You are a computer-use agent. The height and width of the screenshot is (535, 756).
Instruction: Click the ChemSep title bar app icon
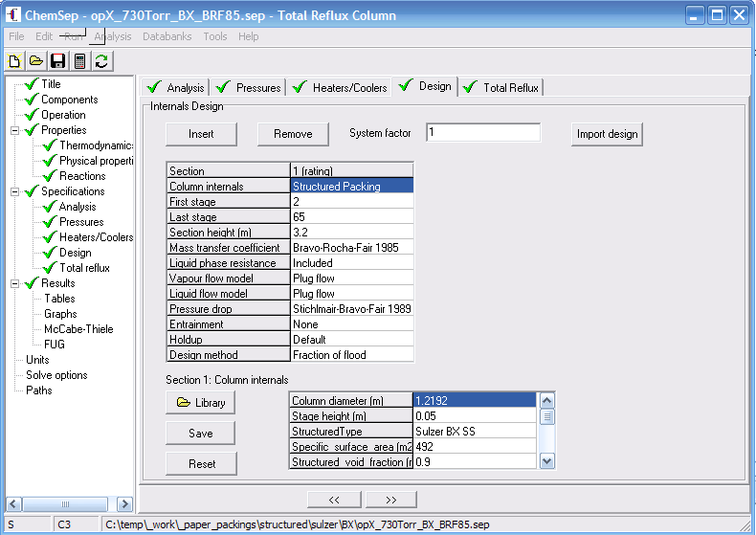pyautogui.click(x=14, y=15)
